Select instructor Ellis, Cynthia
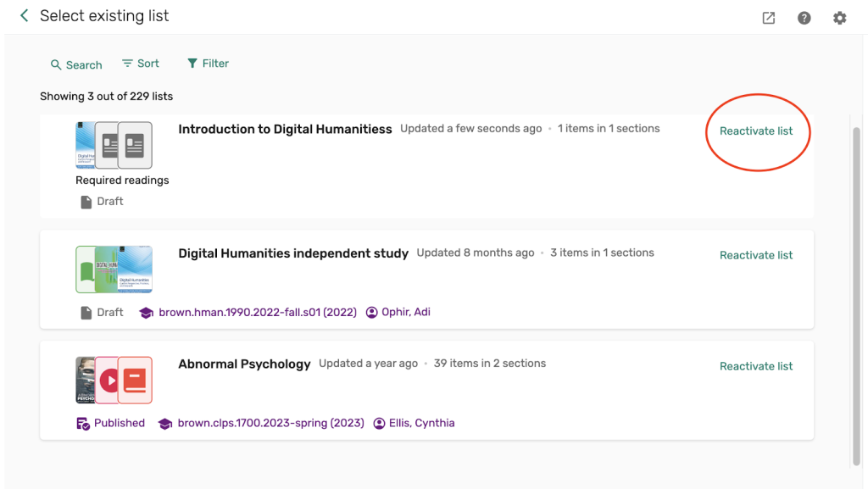Screen dimensions: 868x489 coord(421,423)
